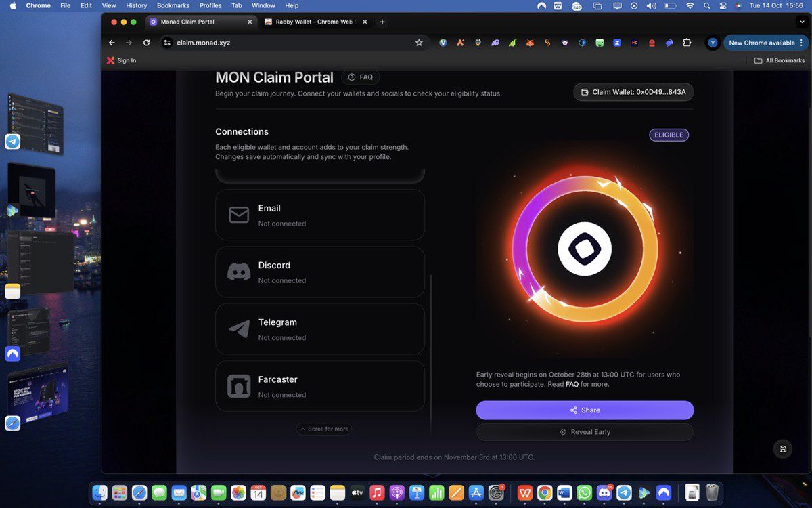Open the MetaMask fox extension
This screenshot has height=508, width=812.
click(530, 43)
